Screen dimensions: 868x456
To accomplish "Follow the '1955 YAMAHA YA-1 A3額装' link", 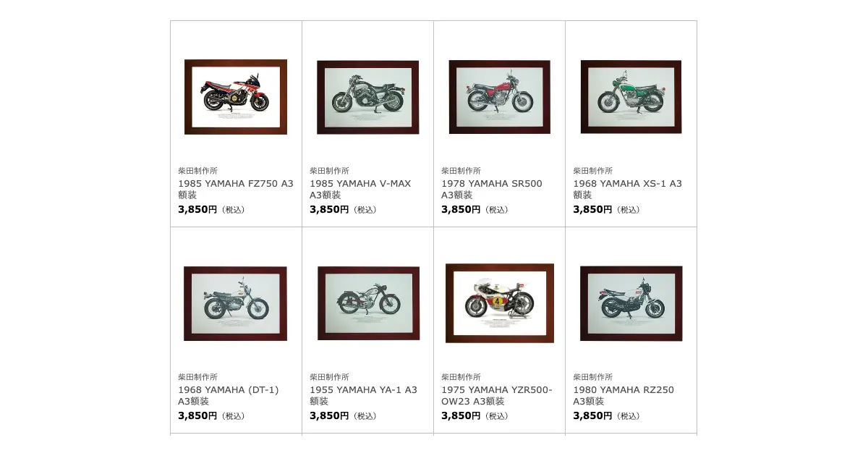I will click(x=364, y=395).
